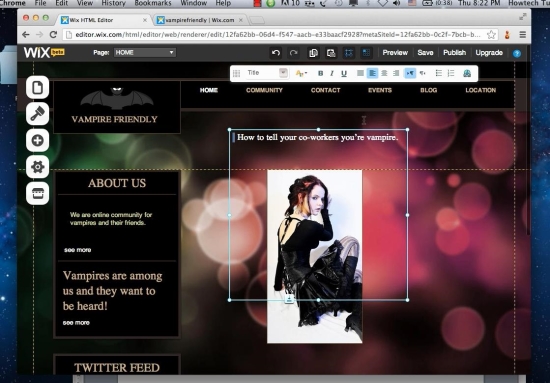The height and width of the screenshot is (383, 550).
Task: Select COMMUNITY in site navigation
Action: pos(264,90)
